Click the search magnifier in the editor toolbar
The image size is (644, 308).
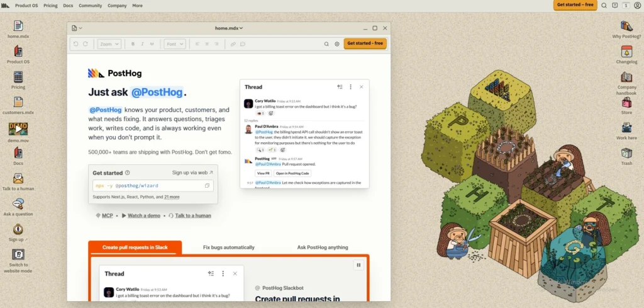click(x=326, y=44)
